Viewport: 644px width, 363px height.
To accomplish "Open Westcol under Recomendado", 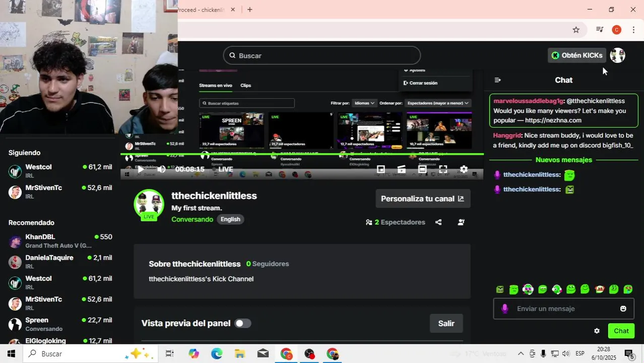I will tap(60, 283).
